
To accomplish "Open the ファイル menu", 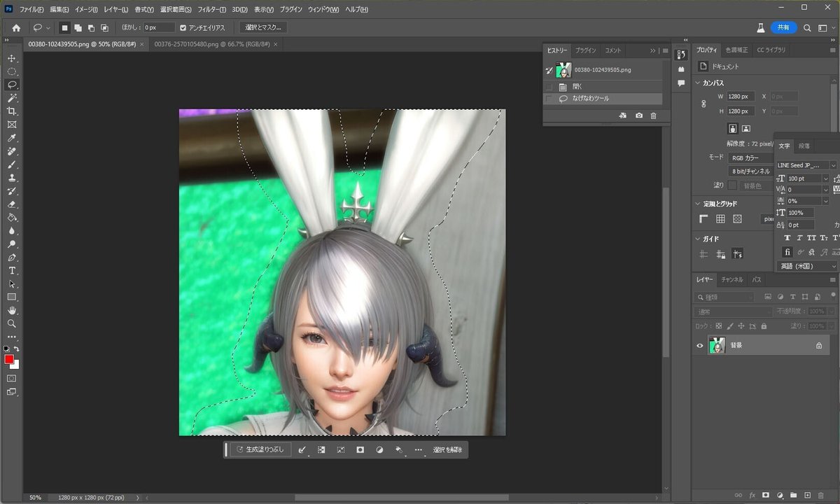I will [31, 10].
